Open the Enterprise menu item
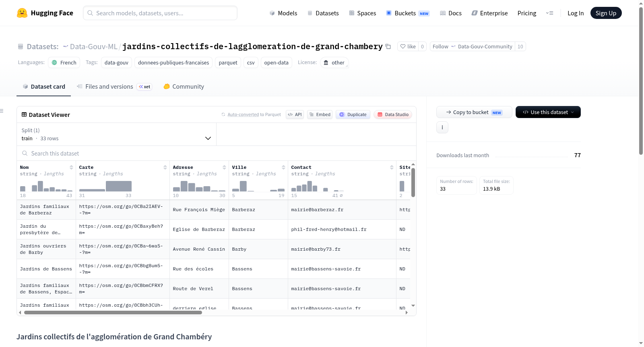 489,13
